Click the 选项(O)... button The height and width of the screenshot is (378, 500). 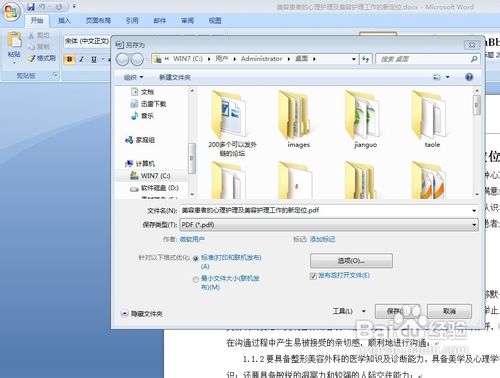(x=351, y=261)
